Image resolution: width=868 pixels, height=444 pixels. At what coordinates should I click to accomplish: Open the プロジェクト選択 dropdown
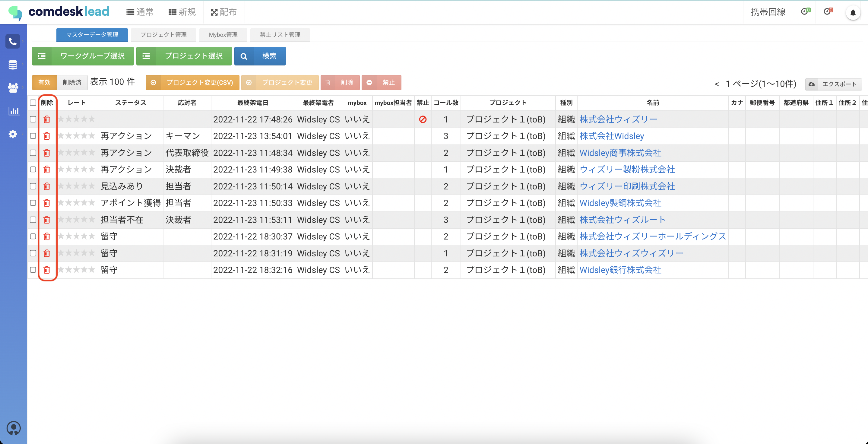184,56
